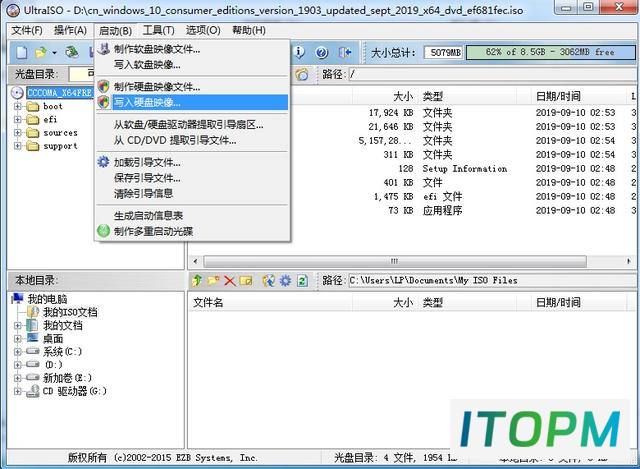640x469 pixels.
Task: Click the red X delete icon
Action: [230, 281]
